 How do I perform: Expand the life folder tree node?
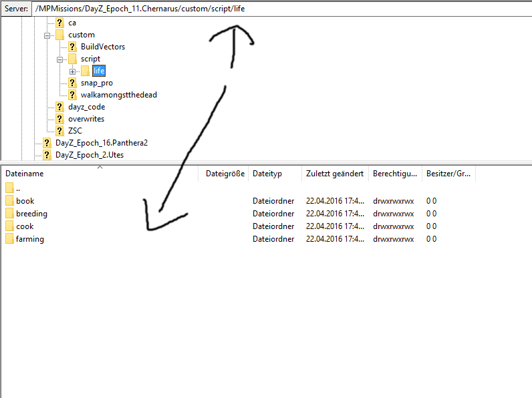click(x=72, y=71)
